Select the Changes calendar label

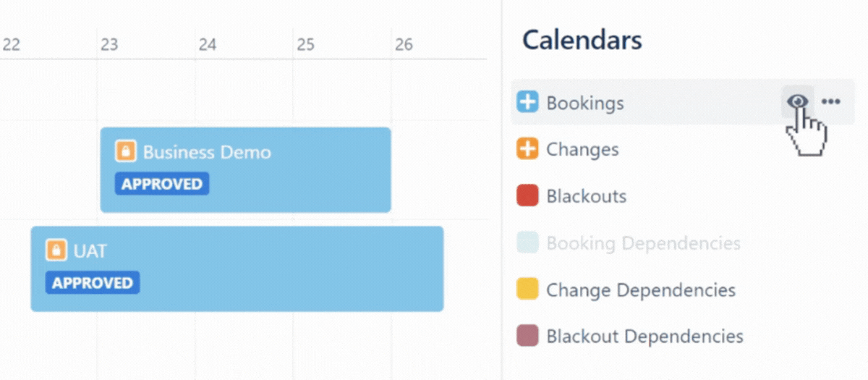click(582, 150)
